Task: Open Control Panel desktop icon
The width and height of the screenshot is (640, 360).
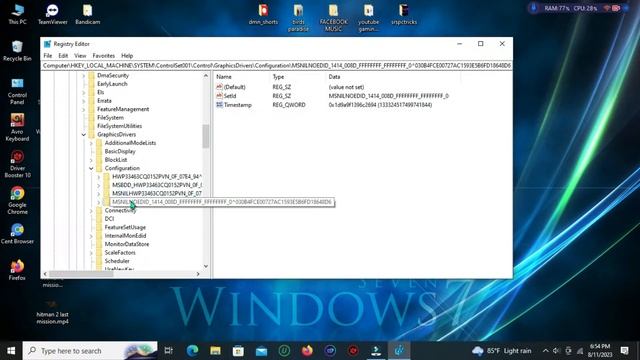Action: click(x=17, y=91)
